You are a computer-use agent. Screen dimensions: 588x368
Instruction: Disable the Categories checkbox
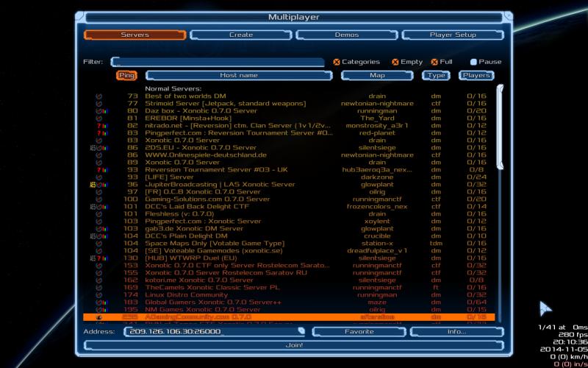[x=337, y=62]
